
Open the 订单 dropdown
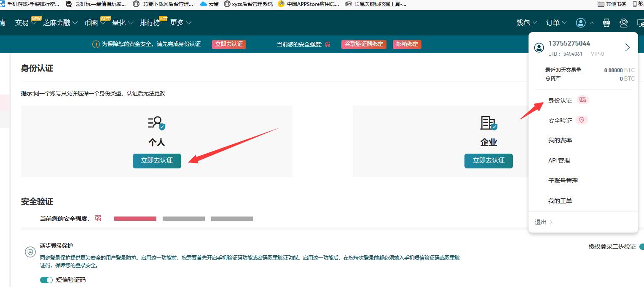(555, 23)
